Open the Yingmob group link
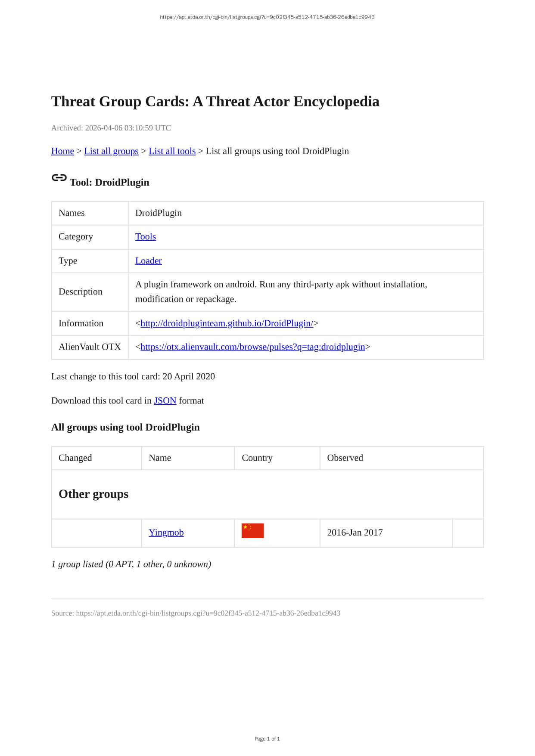Screen dimensions: 535x756 (166, 533)
